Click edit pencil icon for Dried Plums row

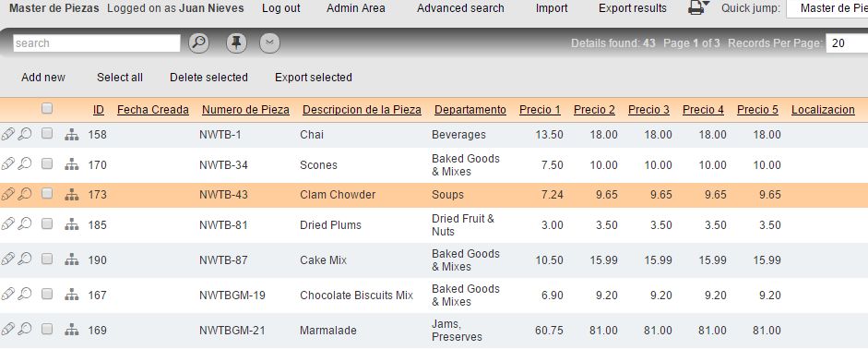point(7,223)
